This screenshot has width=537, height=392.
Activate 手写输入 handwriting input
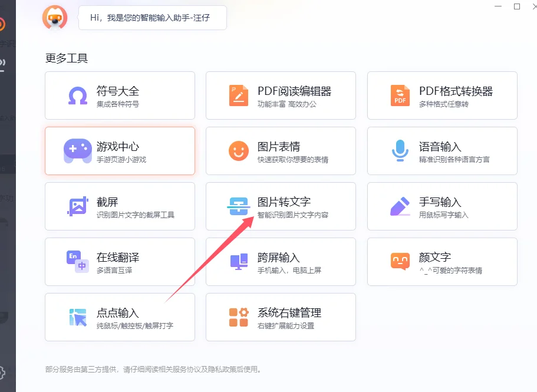(x=442, y=206)
